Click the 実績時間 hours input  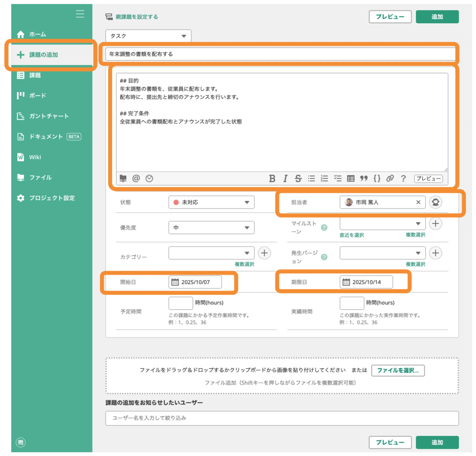(352, 303)
